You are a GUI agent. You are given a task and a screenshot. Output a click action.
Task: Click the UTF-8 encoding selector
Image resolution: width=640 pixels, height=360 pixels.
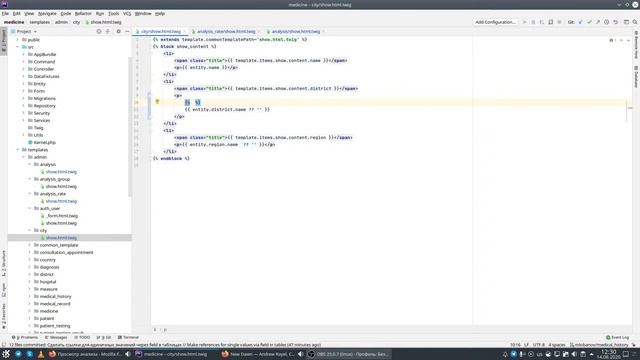point(539,345)
